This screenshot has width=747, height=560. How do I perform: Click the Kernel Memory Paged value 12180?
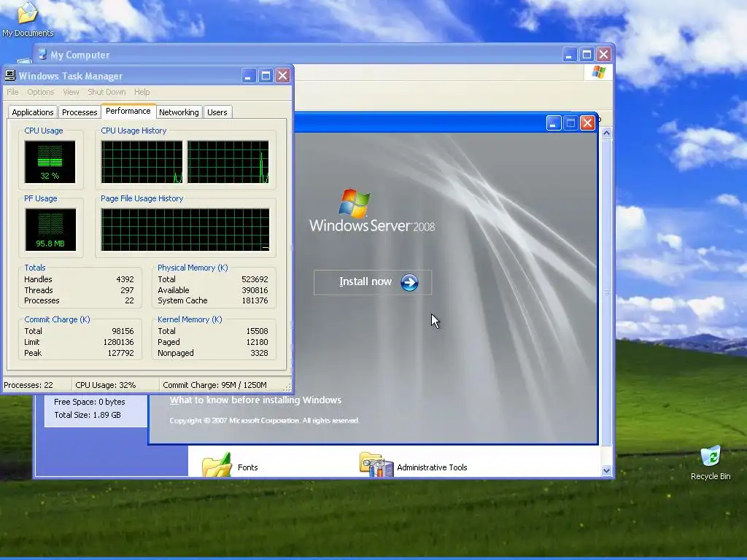coord(258,342)
